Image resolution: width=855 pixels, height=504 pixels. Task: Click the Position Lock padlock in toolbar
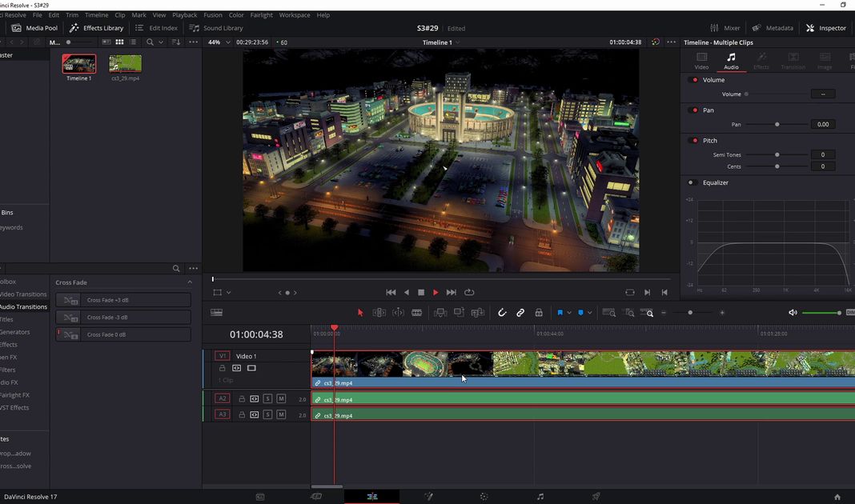[x=539, y=313]
